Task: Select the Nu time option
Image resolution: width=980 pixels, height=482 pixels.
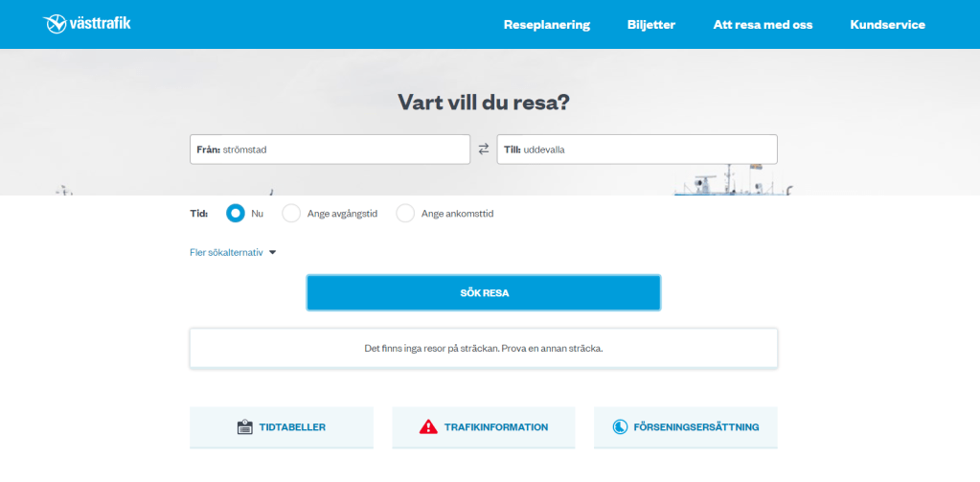Action: (236, 214)
